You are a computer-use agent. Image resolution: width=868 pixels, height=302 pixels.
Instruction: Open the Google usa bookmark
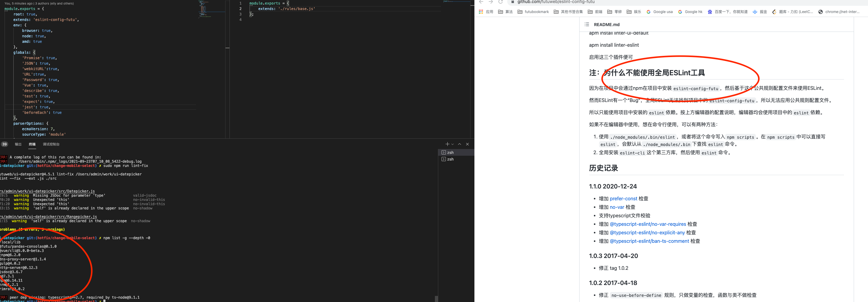click(x=660, y=12)
